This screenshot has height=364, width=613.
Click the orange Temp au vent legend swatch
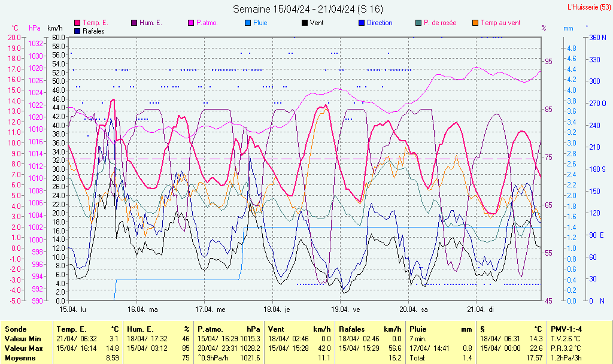[475, 23]
